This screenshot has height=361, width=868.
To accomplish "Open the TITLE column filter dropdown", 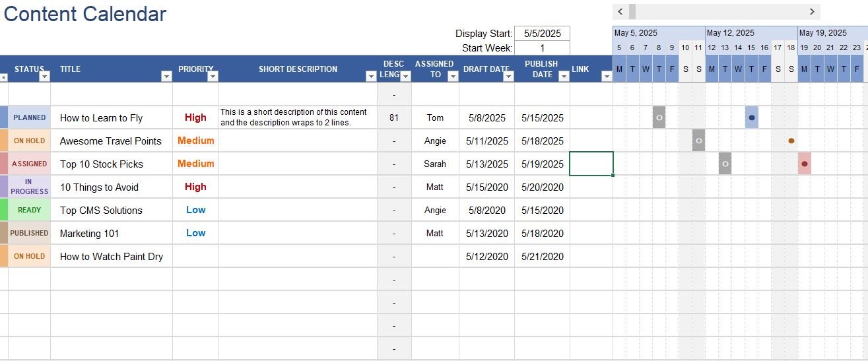I will pyautogui.click(x=166, y=77).
